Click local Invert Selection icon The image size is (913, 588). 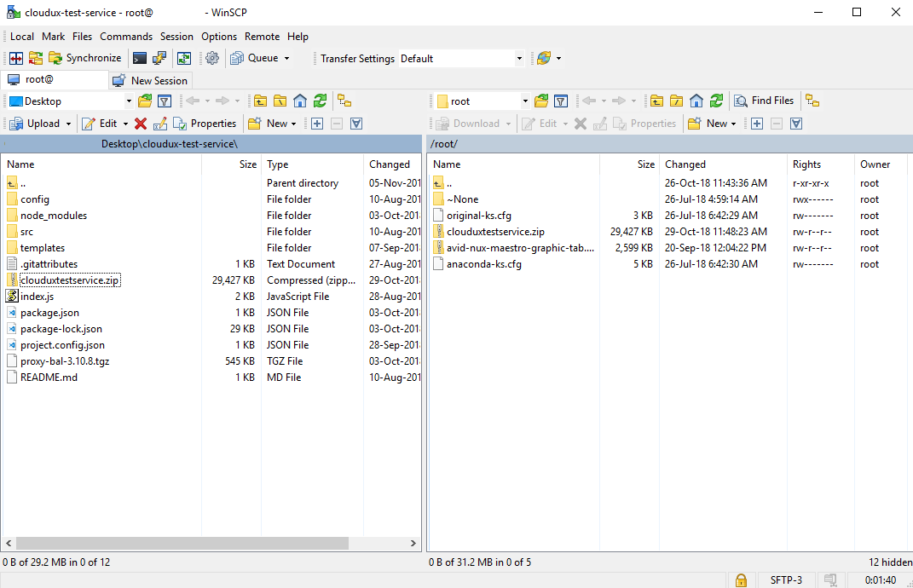click(357, 124)
